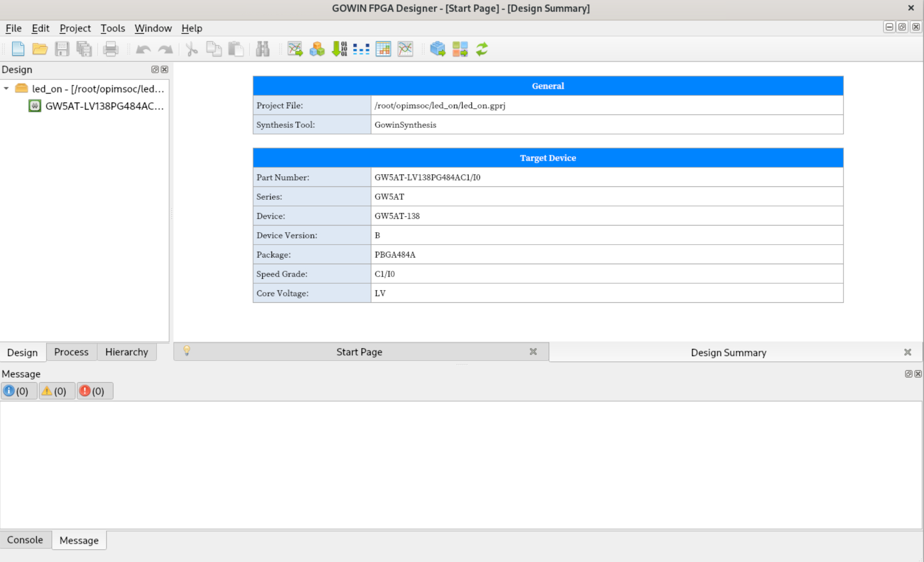The image size is (924, 562).
Task: Open the Edit menu
Action: pos(40,28)
